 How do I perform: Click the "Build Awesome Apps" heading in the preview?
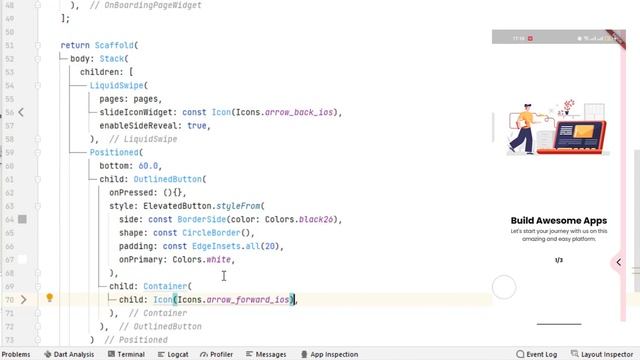pyautogui.click(x=559, y=220)
